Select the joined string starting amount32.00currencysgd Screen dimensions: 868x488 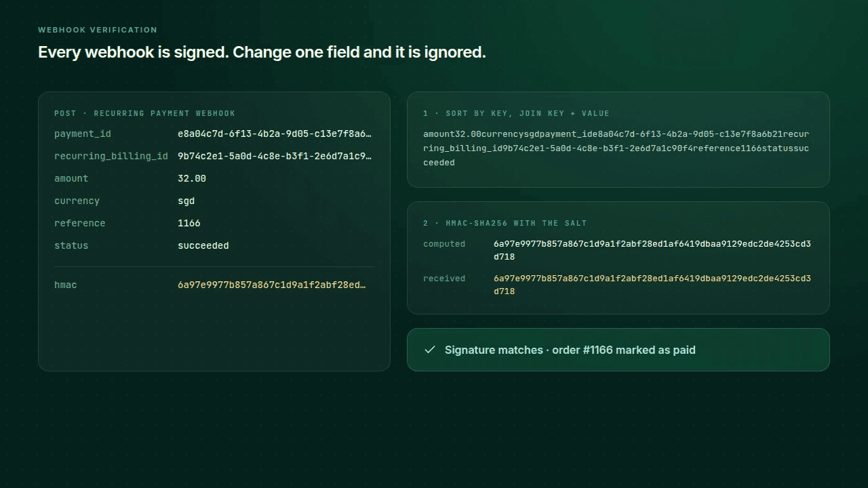(616, 148)
